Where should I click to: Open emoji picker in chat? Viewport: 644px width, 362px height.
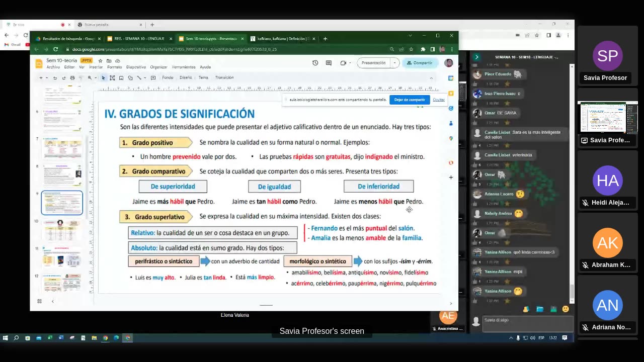click(x=566, y=309)
